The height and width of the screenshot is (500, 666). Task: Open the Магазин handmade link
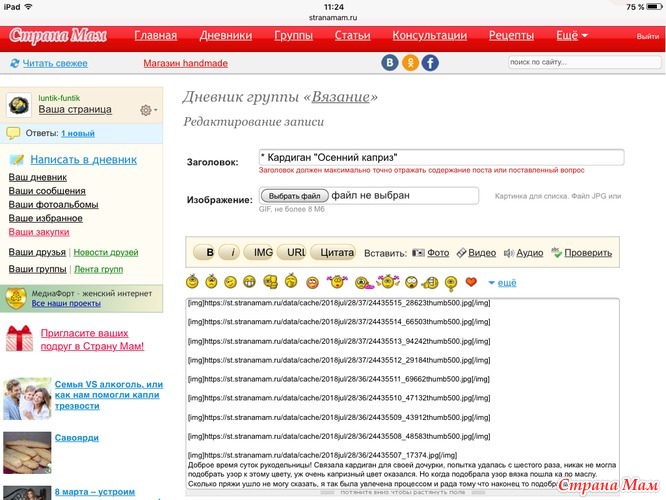[x=186, y=63]
